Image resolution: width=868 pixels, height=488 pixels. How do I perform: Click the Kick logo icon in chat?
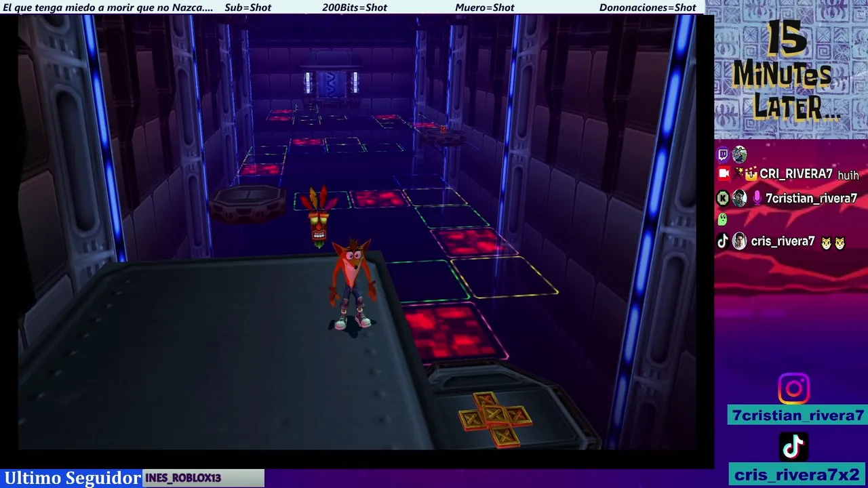(x=724, y=198)
